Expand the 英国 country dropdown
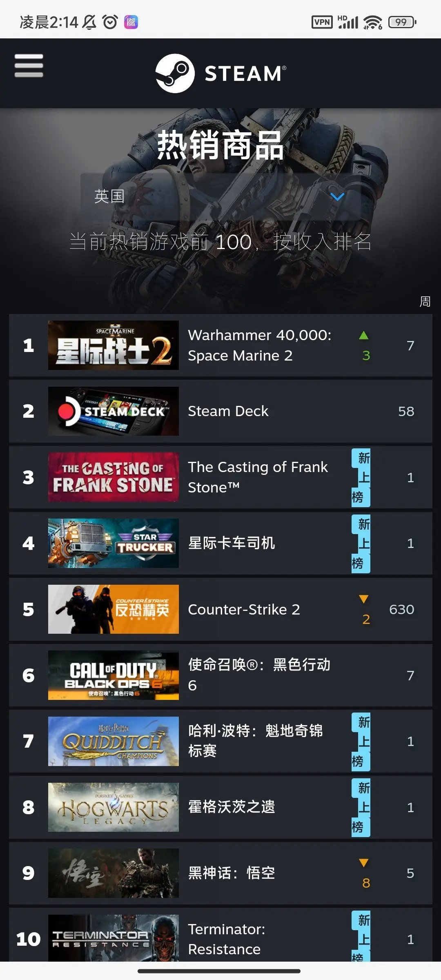This screenshot has height=980, width=441. click(220, 197)
